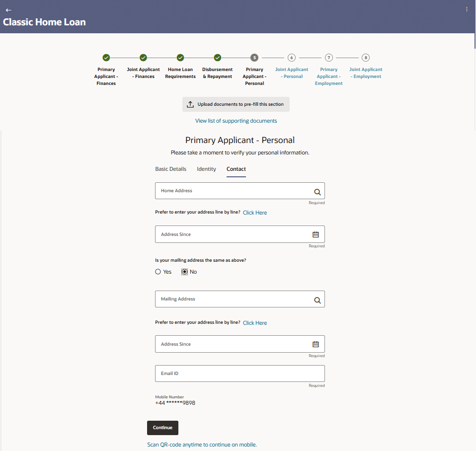Click completed Disbursement & Repayment checkmark
Viewport: 476px width, 451px height.
tap(217, 57)
